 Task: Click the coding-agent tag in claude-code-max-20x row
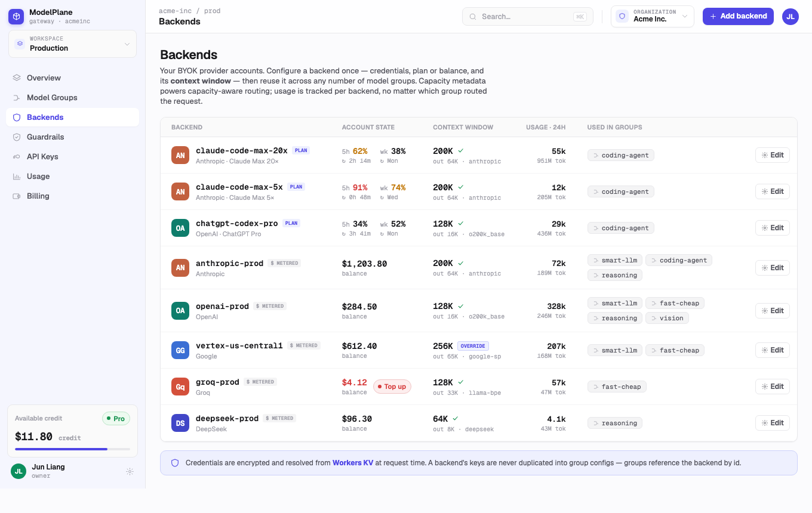pos(621,155)
